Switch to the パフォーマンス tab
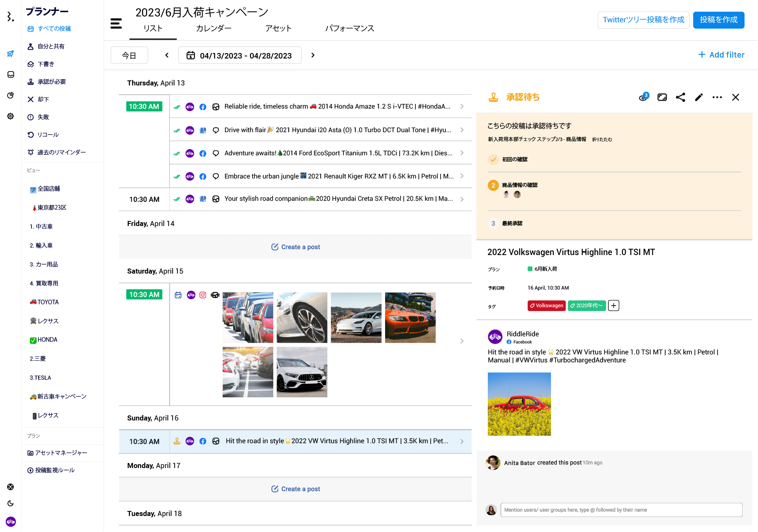Viewport: 758px width, 532px height. point(349,28)
